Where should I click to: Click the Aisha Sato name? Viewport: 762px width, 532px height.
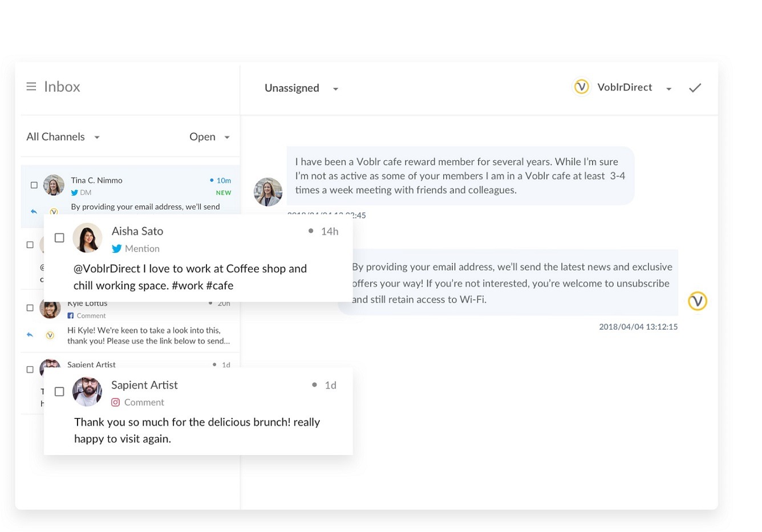[x=137, y=231]
